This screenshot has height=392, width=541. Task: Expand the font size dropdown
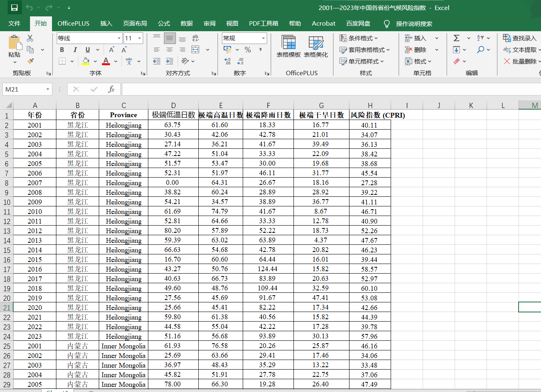140,38
